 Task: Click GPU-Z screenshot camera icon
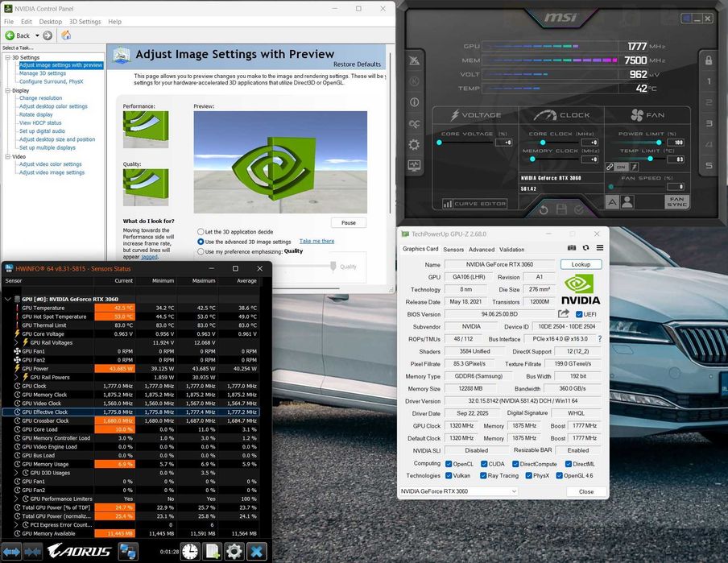click(572, 248)
